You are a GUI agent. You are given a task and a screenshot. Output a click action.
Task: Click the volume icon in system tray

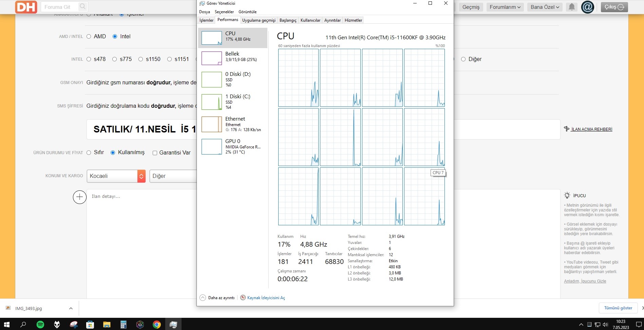(x=605, y=325)
